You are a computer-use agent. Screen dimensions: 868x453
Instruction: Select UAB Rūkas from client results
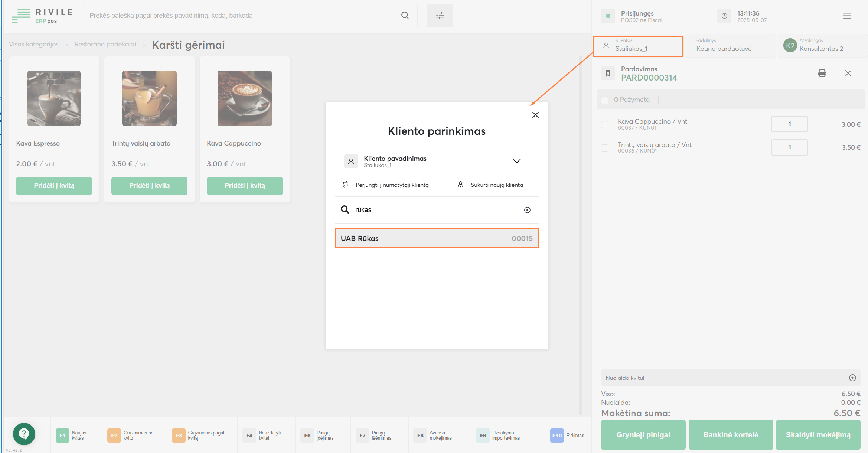437,238
